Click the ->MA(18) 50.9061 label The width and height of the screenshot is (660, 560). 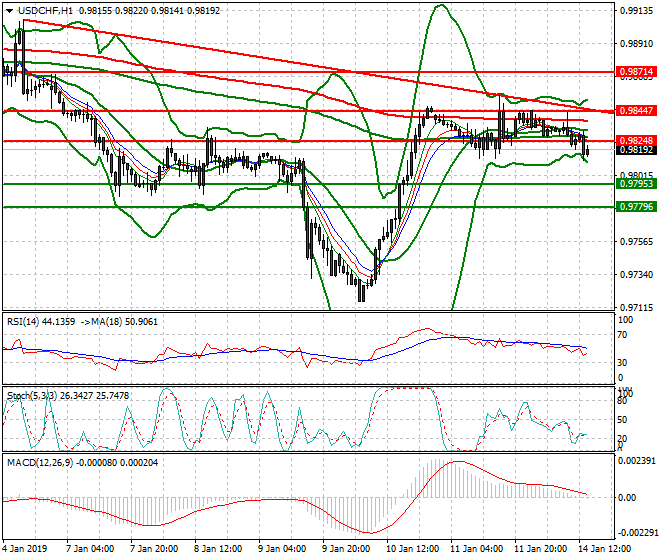tap(119, 322)
